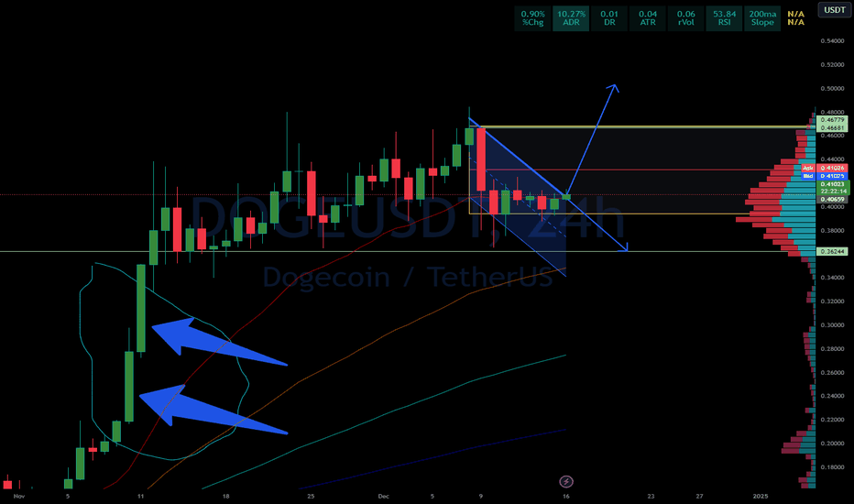Click the 2025 label on the date axis
The width and height of the screenshot is (854, 504).
[x=761, y=497]
